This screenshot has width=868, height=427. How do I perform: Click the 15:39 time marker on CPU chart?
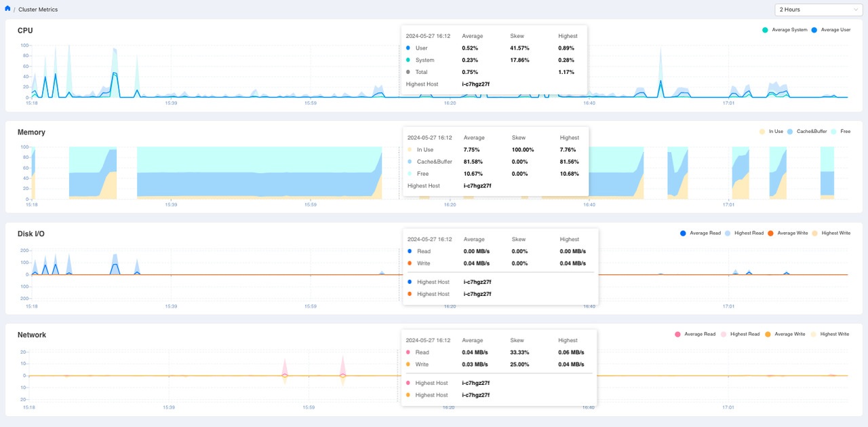[x=171, y=103]
